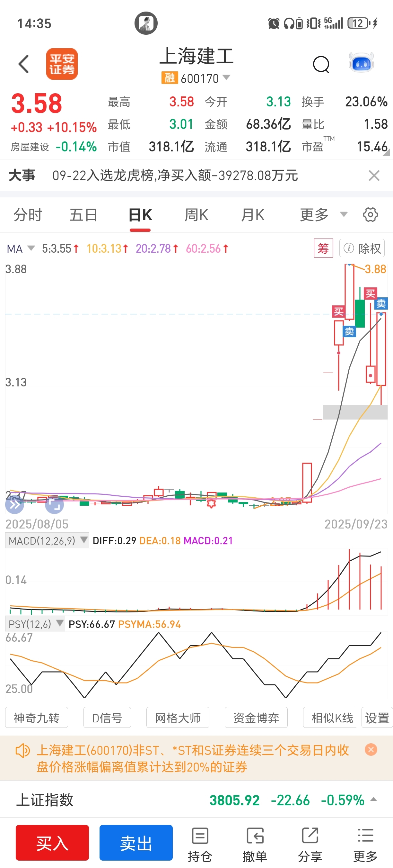Open the AI robot assistant icon

pyautogui.click(x=361, y=63)
